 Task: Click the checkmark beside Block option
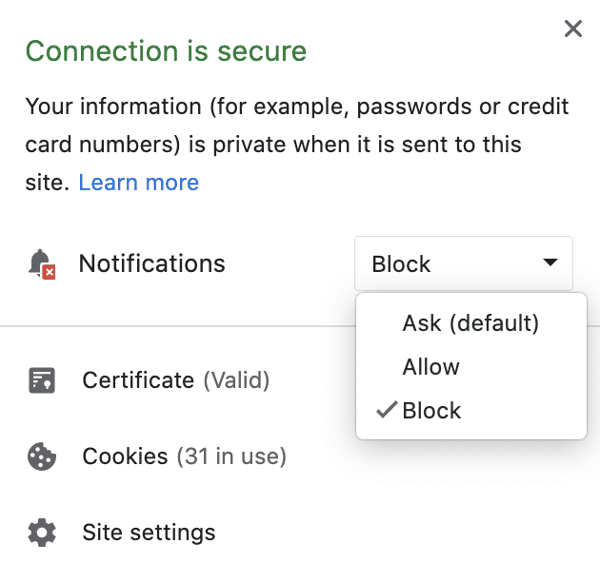[x=386, y=411]
